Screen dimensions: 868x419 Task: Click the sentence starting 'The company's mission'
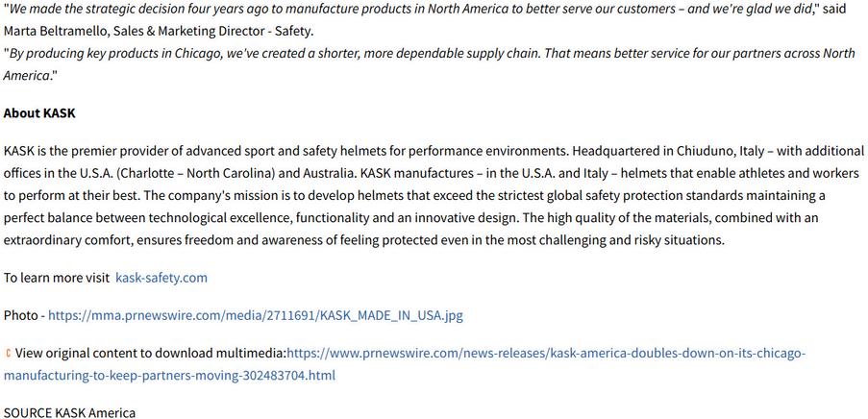click(x=484, y=196)
